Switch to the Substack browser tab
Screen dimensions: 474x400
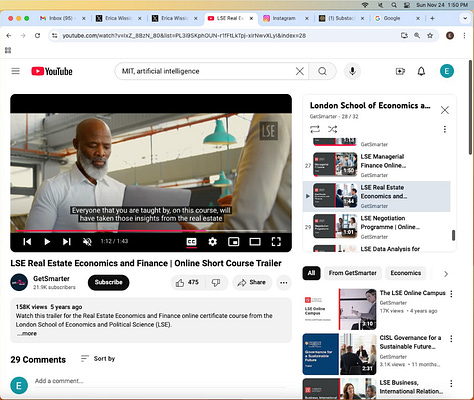click(x=340, y=18)
